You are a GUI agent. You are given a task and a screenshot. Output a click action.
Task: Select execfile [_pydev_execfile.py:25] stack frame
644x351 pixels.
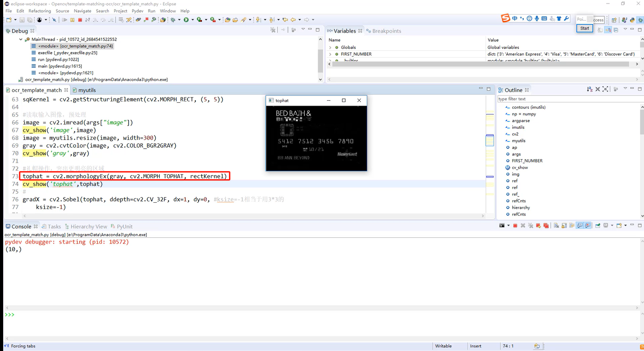[x=67, y=53]
